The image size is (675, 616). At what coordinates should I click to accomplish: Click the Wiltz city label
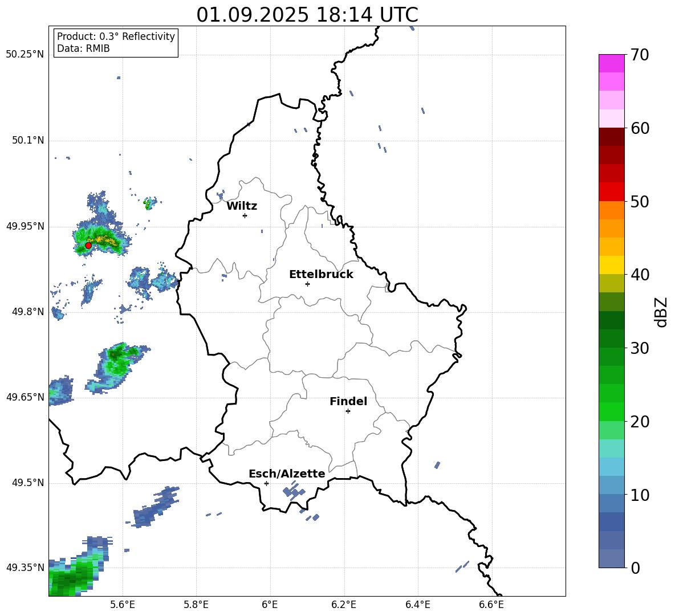tap(242, 206)
